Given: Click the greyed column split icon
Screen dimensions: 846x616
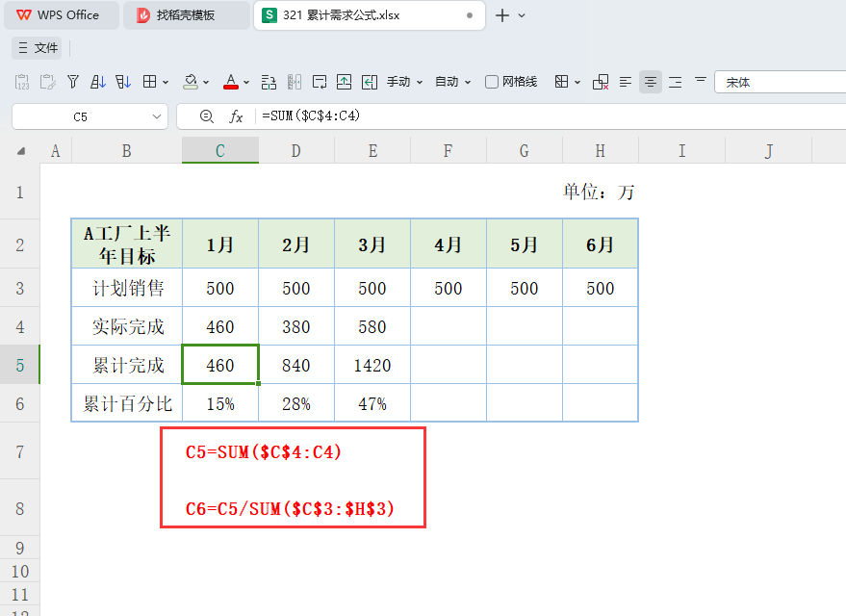Looking at the screenshot, I should point(295,82).
